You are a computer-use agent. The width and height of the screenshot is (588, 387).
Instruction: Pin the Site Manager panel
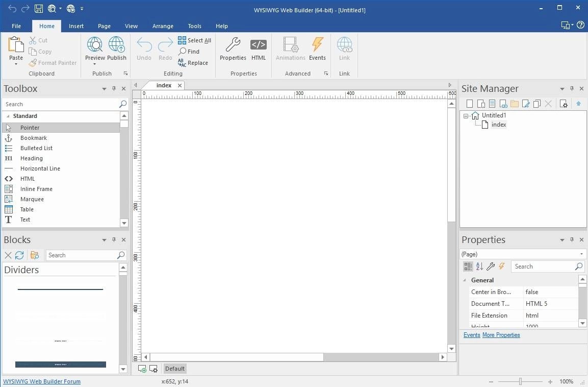(x=572, y=89)
